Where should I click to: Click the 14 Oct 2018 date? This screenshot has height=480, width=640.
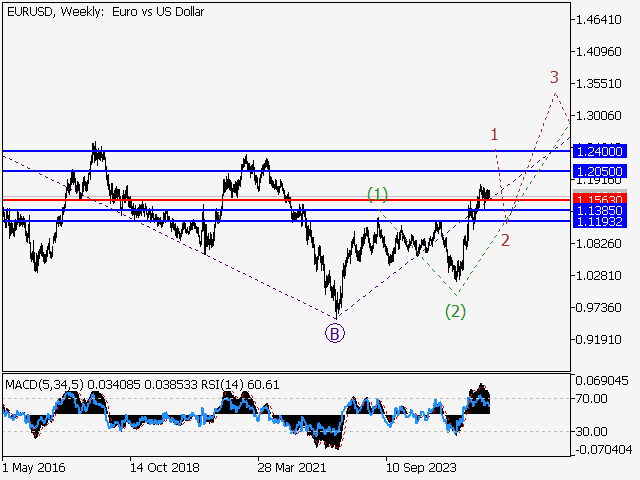(x=163, y=467)
